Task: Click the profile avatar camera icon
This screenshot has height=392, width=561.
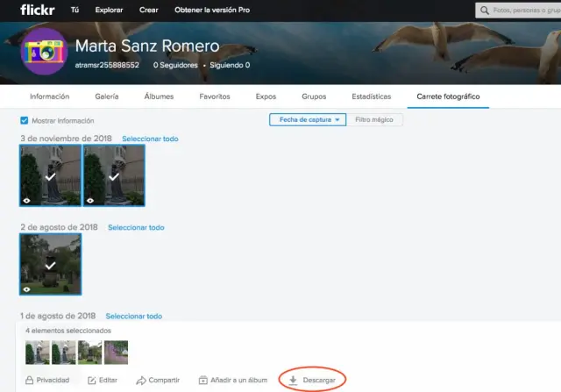Action: tap(42, 53)
